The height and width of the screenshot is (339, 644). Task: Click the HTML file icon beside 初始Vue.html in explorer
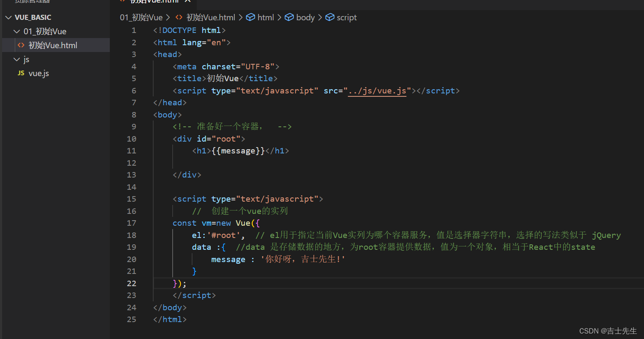pos(21,45)
